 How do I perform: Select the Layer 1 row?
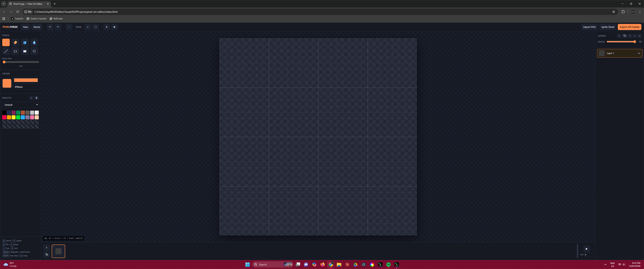[620, 53]
